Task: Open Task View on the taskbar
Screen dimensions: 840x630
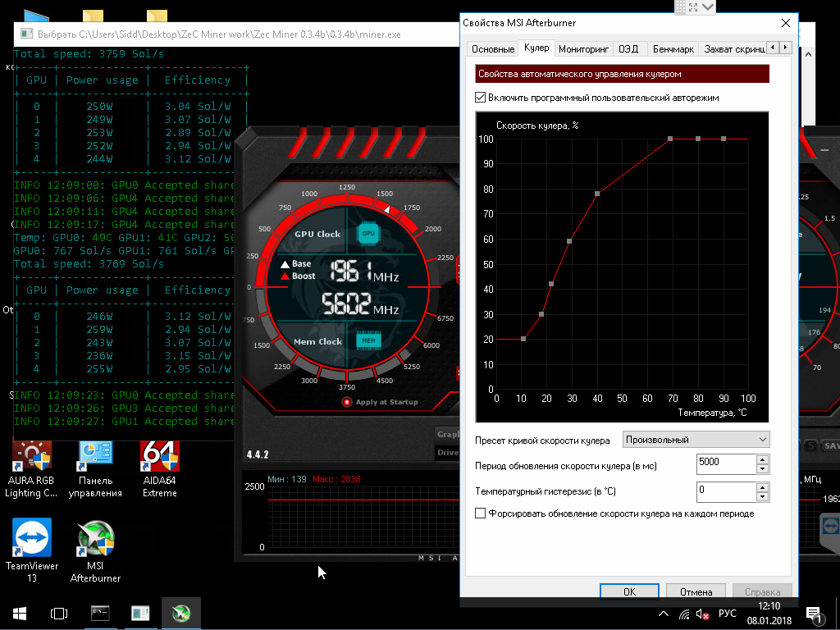Action: coord(59,614)
